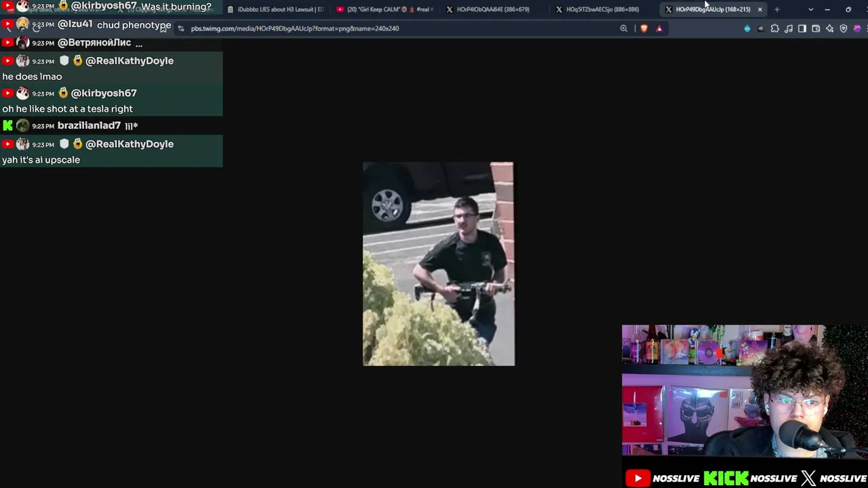Switch to the iDubbbz LIES about H3 Lawsuit tab
Image resolution: width=868 pixels, height=488 pixels.
point(275,9)
